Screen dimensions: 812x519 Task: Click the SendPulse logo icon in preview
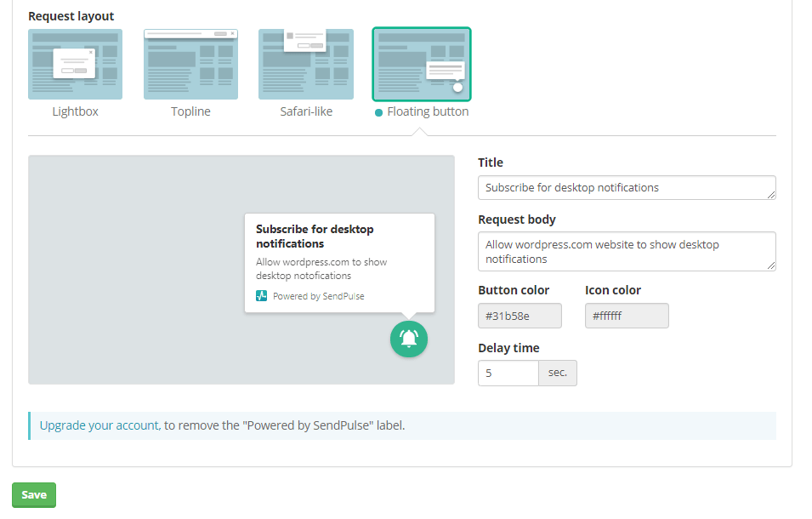(x=262, y=296)
